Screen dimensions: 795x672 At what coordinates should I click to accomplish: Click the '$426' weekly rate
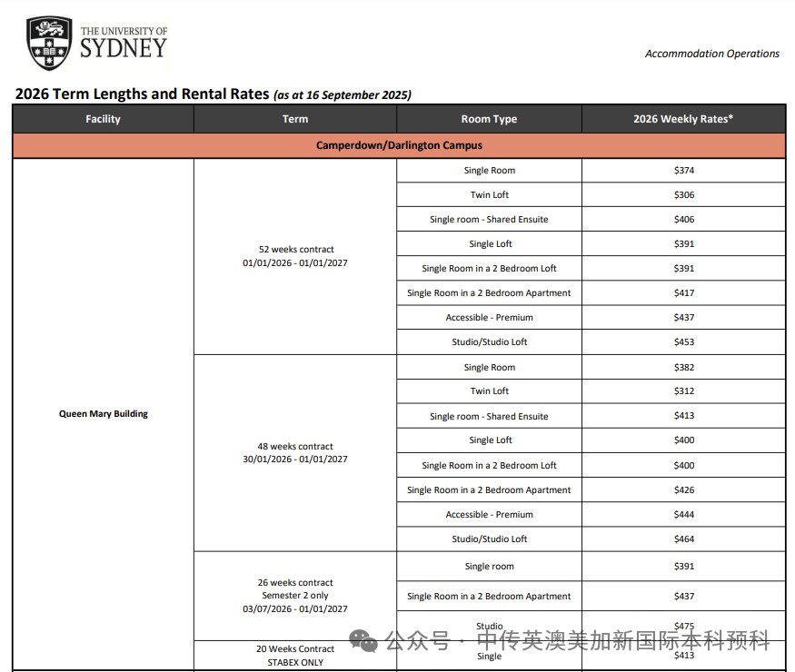coord(684,490)
